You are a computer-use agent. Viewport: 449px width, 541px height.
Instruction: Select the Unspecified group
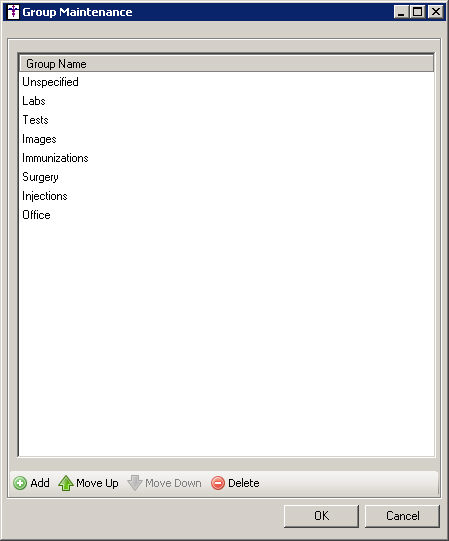[x=226, y=82]
